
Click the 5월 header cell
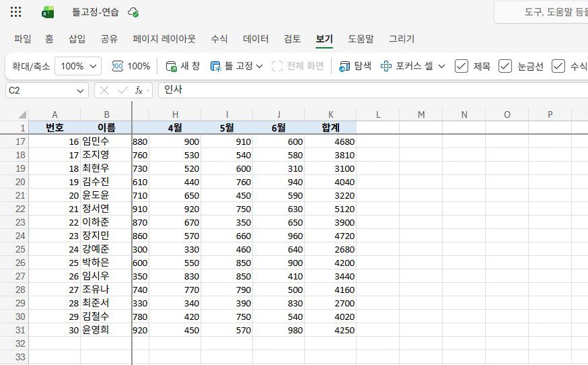[x=227, y=128]
